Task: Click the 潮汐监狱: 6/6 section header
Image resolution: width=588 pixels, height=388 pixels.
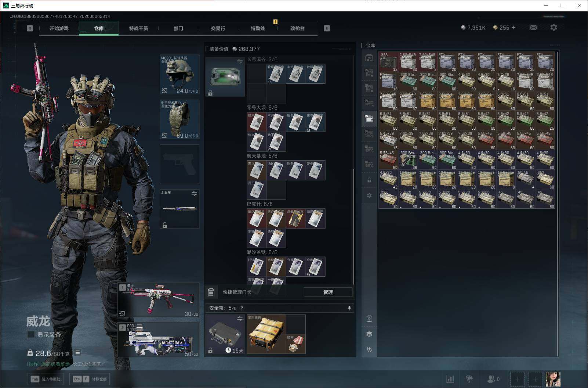Action: 262,252
